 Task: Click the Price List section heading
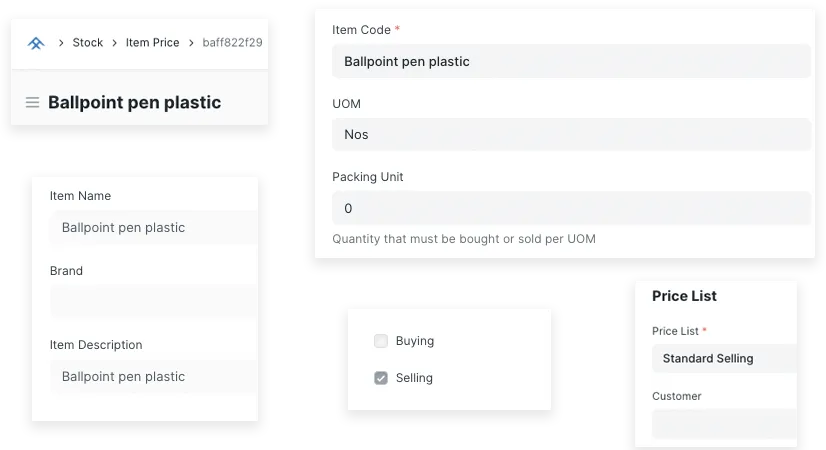click(x=684, y=296)
